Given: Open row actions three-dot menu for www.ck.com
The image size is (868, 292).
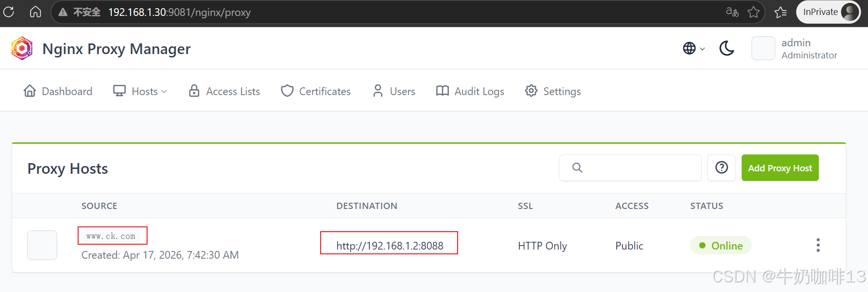Looking at the screenshot, I should 818,245.
